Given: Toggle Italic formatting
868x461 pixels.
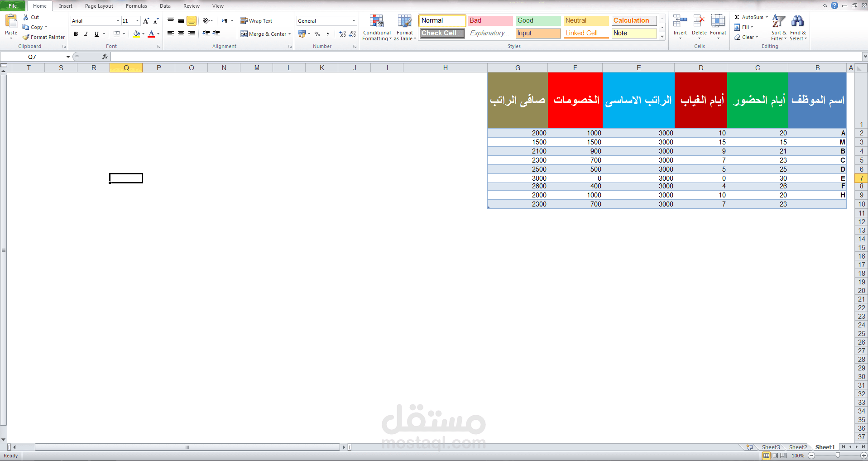Looking at the screenshot, I should coord(86,34).
